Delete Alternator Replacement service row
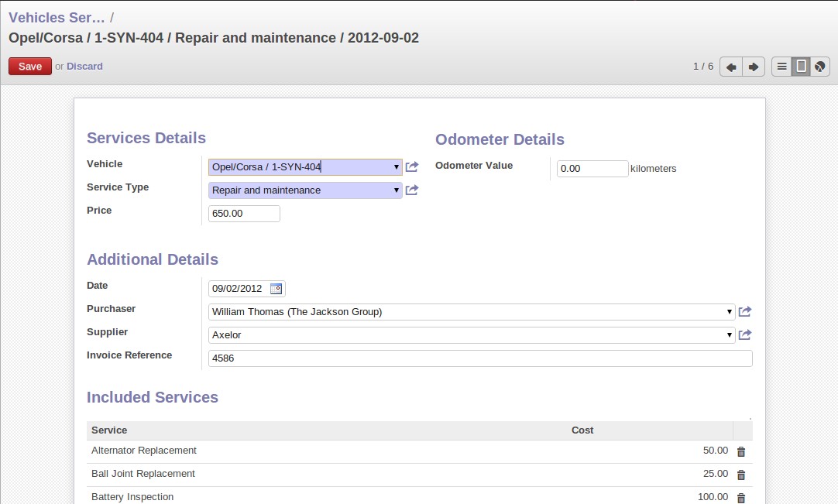 [x=741, y=451]
